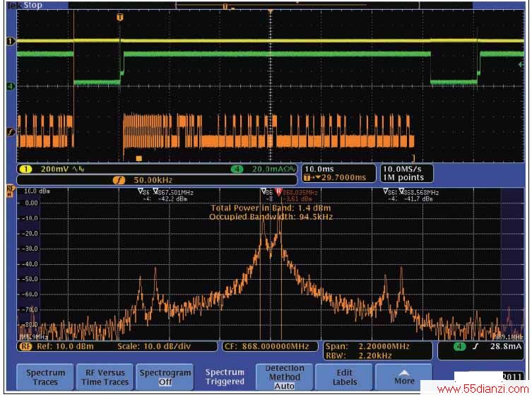Click the 28.8mA trigger level readout

(x=506, y=346)
